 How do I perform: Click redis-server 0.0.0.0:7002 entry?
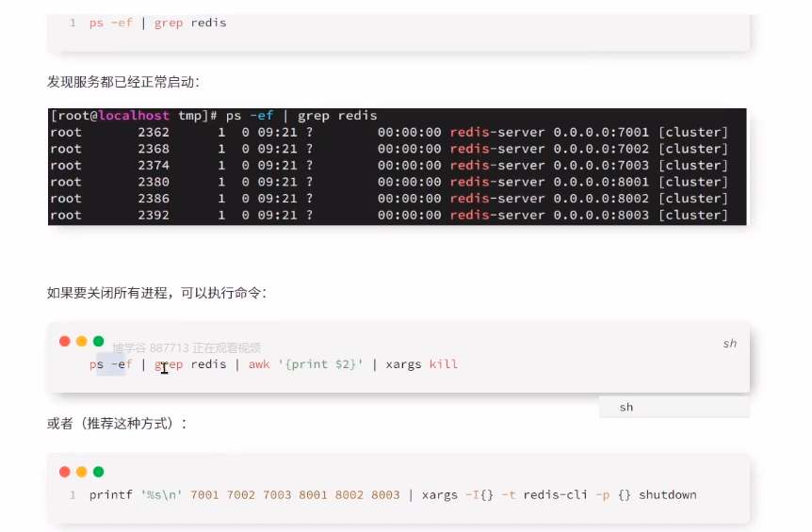(549, 149)
